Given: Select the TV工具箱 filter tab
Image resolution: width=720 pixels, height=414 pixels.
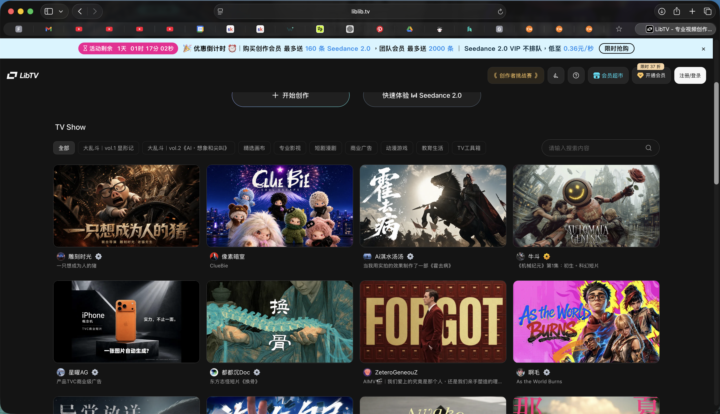Looking at the screenshot, I should (468, 148).
